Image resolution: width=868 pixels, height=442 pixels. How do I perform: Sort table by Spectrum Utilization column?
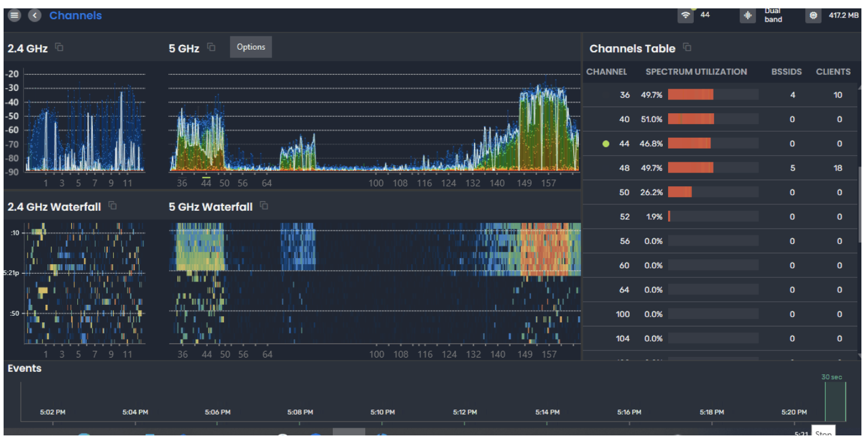click(696, 72)
